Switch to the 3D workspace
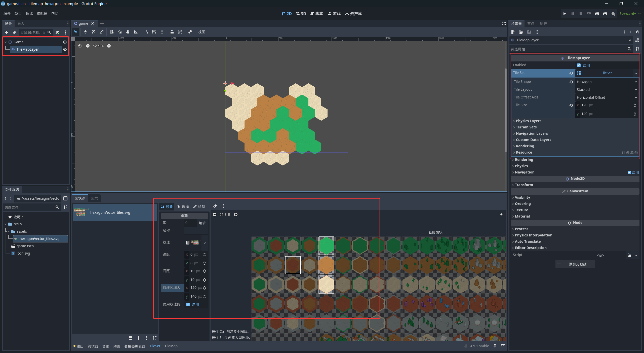644x353 pixels. (301, 14)
